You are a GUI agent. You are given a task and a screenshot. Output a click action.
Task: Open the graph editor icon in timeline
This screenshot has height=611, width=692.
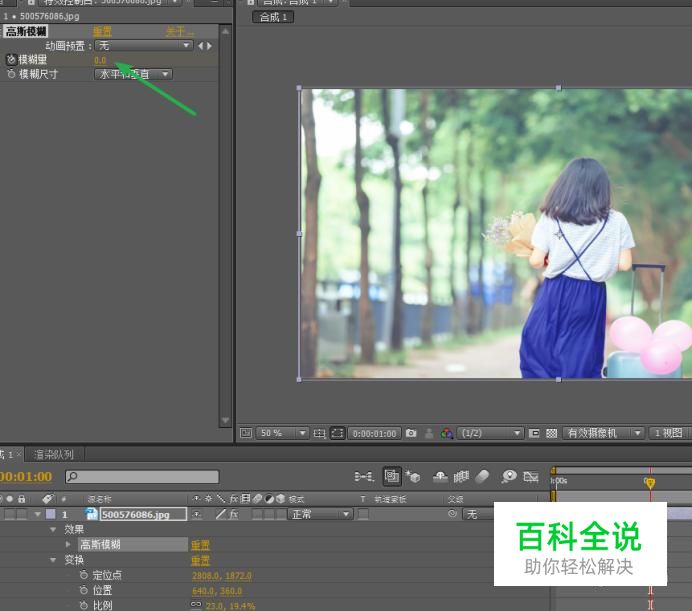point(530,477)
